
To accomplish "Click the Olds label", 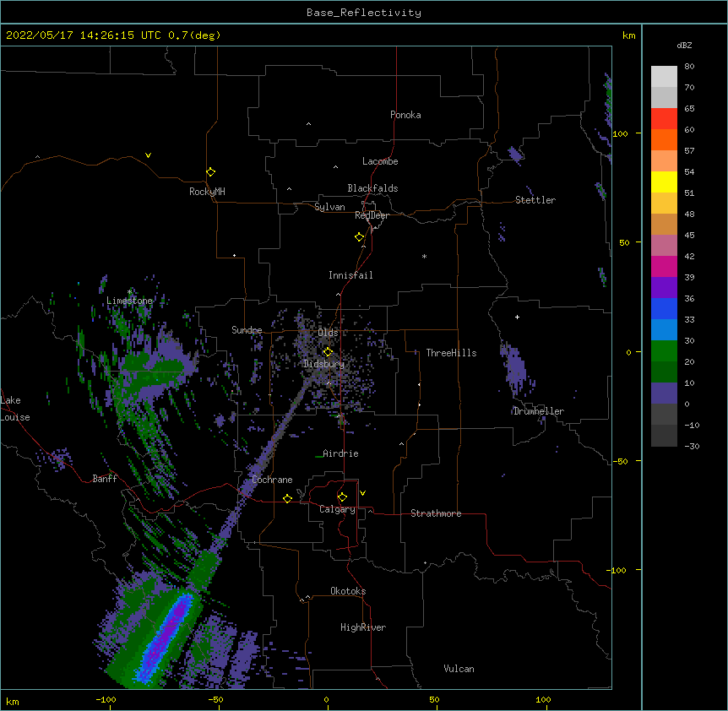I will pos(328,333).
